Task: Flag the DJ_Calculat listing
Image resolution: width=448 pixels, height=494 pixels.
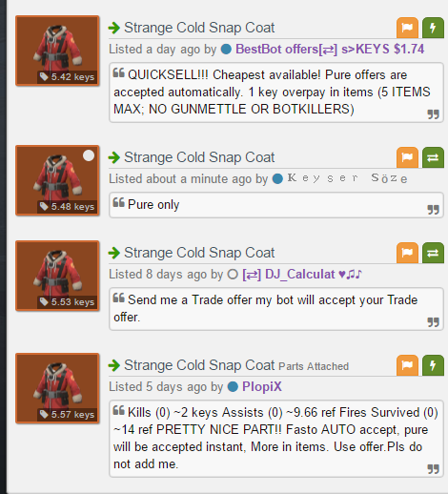Action: 407,253
